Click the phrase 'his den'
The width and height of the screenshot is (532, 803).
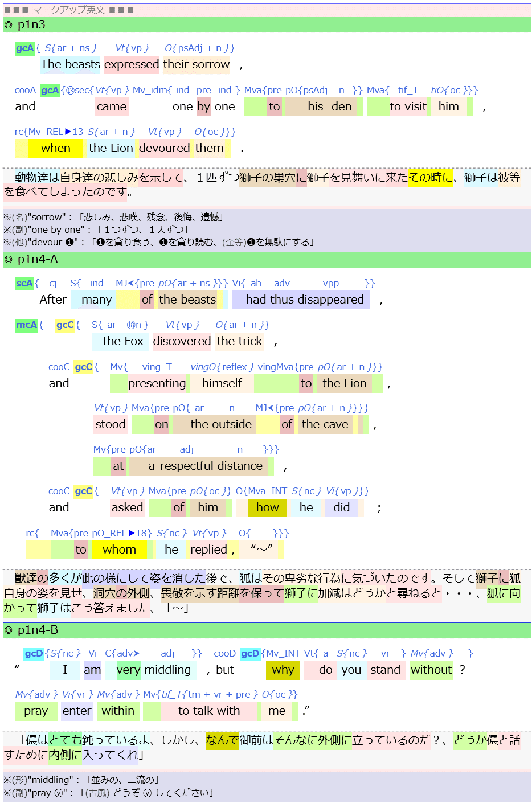coord(329,106)
